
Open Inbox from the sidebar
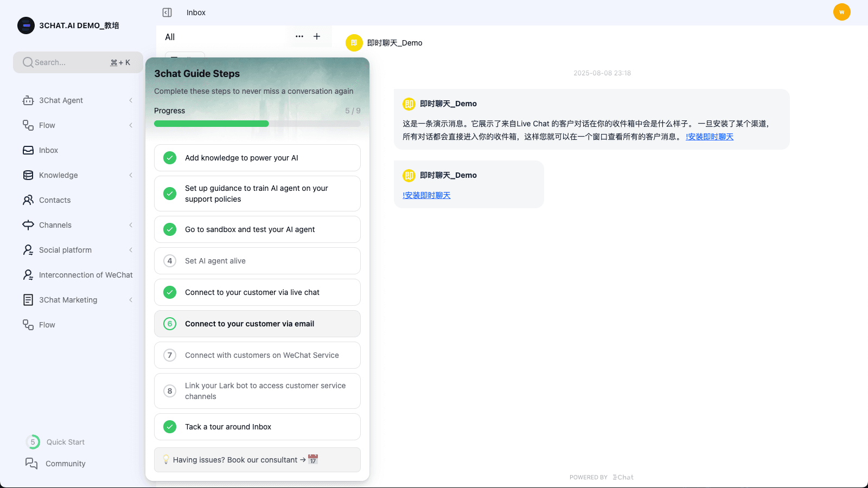tap(48, 150)
